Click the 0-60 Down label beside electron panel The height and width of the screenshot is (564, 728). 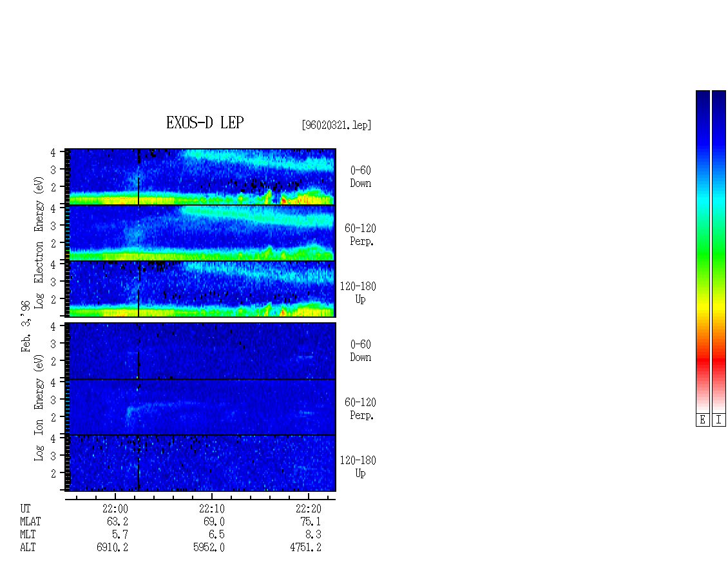click(x=361, y=177)
